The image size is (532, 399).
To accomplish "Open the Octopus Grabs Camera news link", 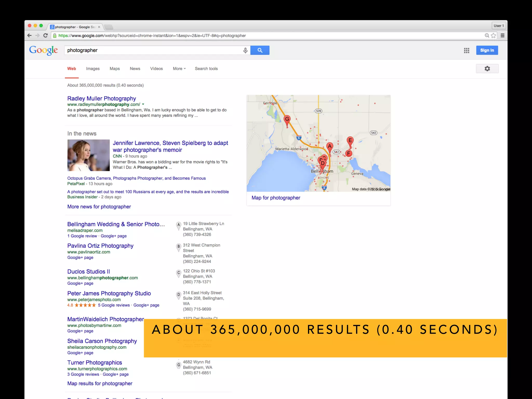I will [136, 178].
